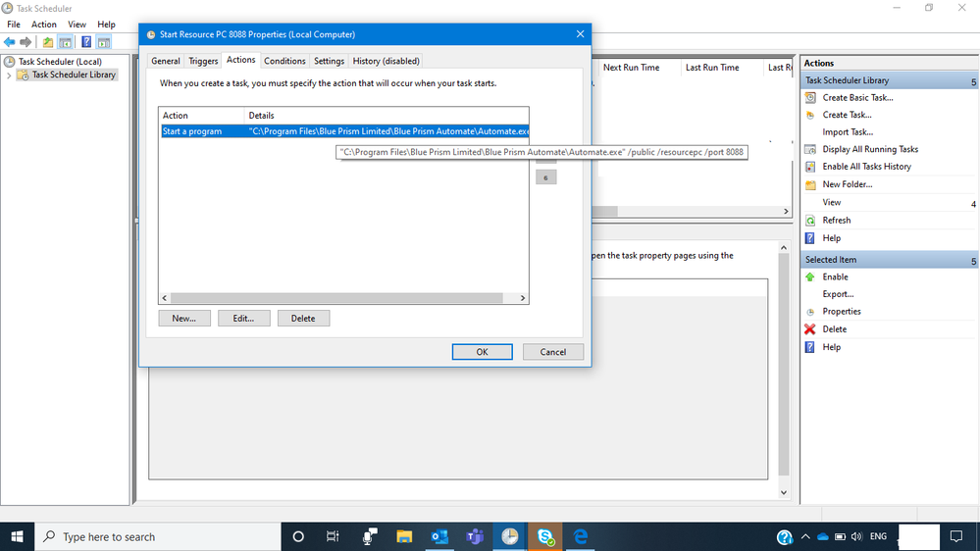Click the Type here to search box
This screenshot has width=980, height=551.
pos(158,536)
